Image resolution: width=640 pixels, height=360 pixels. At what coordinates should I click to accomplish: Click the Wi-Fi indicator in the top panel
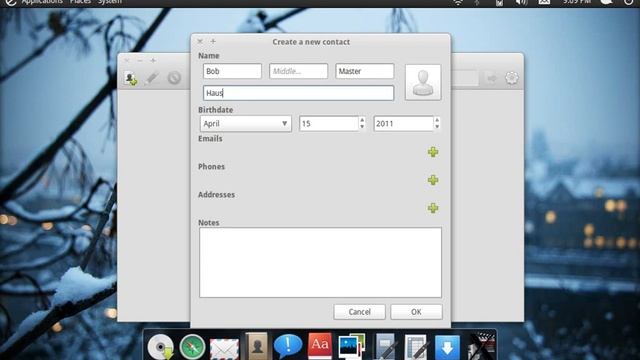[x=458, y=2]
